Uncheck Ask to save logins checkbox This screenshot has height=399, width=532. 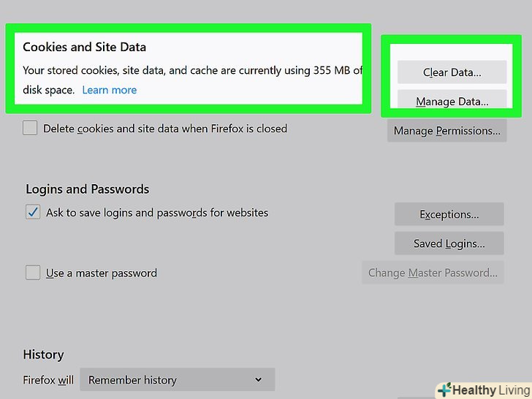(33, 213)
